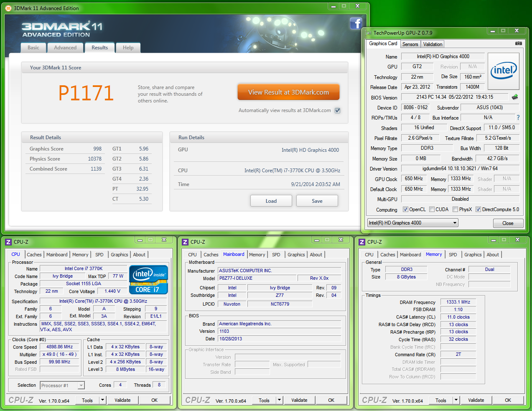Click the P1171 score text
Image resolution: width=532 pixels, height=411 pixels.
tap(86, 93)
